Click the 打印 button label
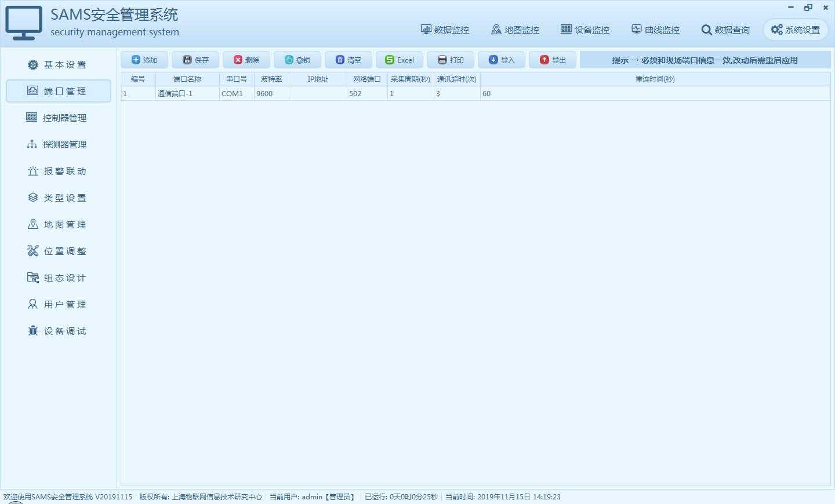 click(x=456, y=60)
